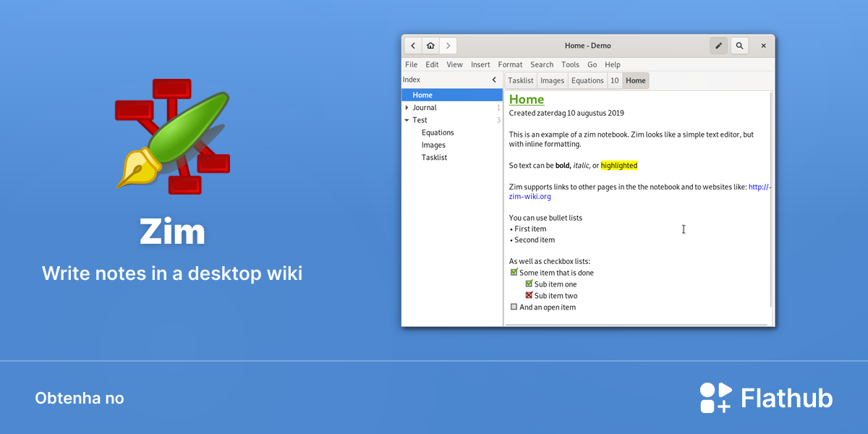Screen dimensions: 868x434
Task: Select Home in the index tree
Action: click(452, 95)
